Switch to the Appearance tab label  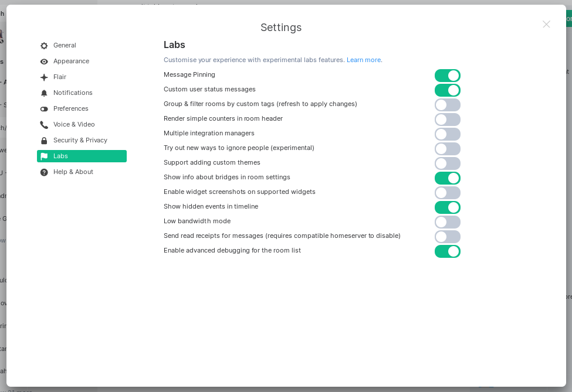tap(71, 62)
